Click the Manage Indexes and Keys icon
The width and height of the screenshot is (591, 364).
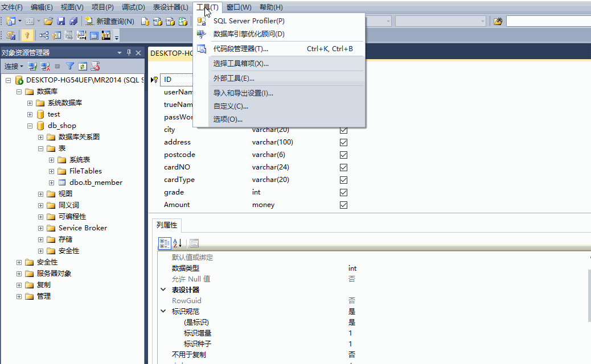[x=56, y=35]
